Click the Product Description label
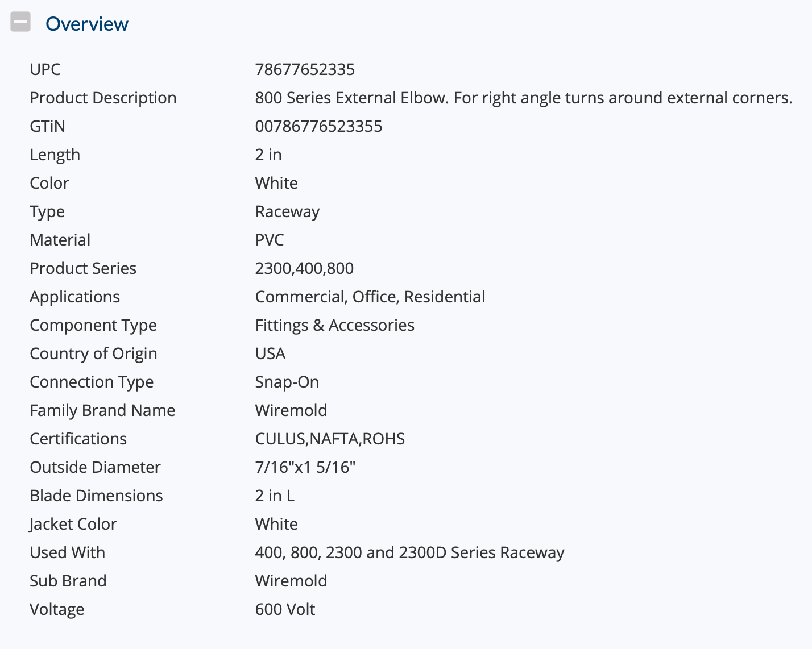 pos(103,98)
